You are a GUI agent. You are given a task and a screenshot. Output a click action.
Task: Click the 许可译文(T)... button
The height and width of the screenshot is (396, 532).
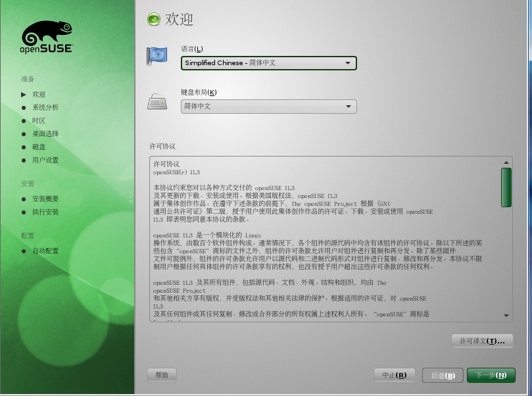point(482,341)
